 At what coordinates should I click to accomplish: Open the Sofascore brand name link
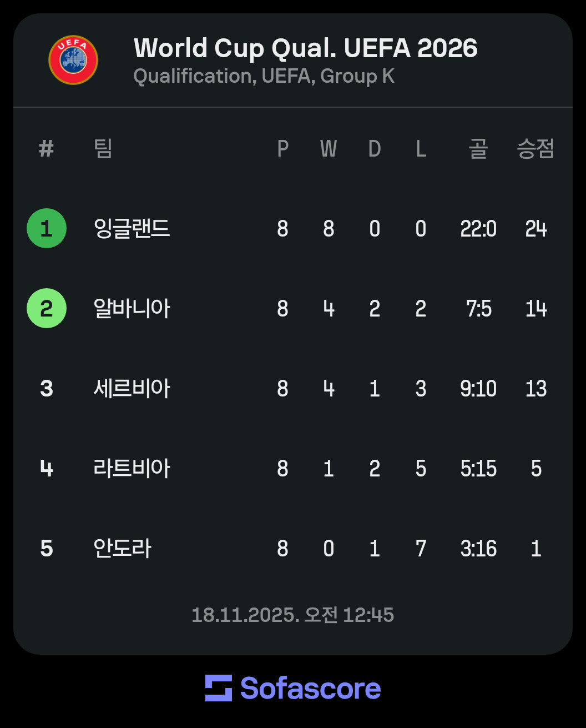[x=310, y=688]
